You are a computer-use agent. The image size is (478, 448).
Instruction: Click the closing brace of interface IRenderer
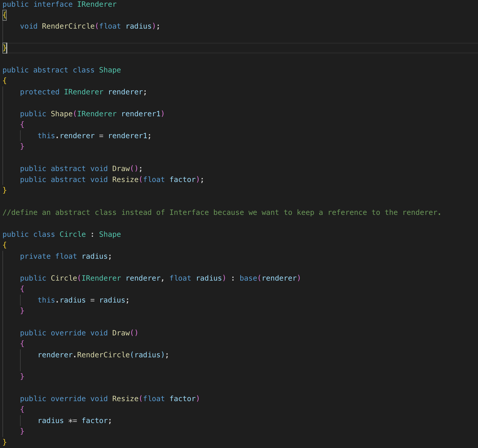pyautogui.click(x=5, y=48)
